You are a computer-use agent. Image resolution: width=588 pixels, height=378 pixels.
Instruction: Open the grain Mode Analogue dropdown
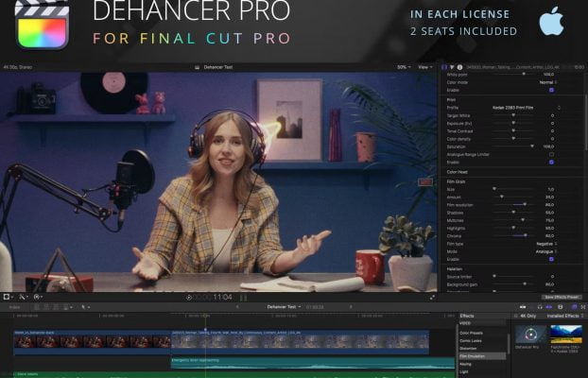546,251
